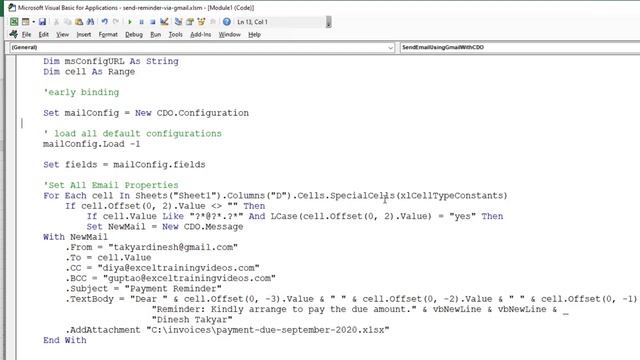640x360 pixels.
Task: Click the Toolbox icon
Action: pyautogui.click(x=212, y=22)
